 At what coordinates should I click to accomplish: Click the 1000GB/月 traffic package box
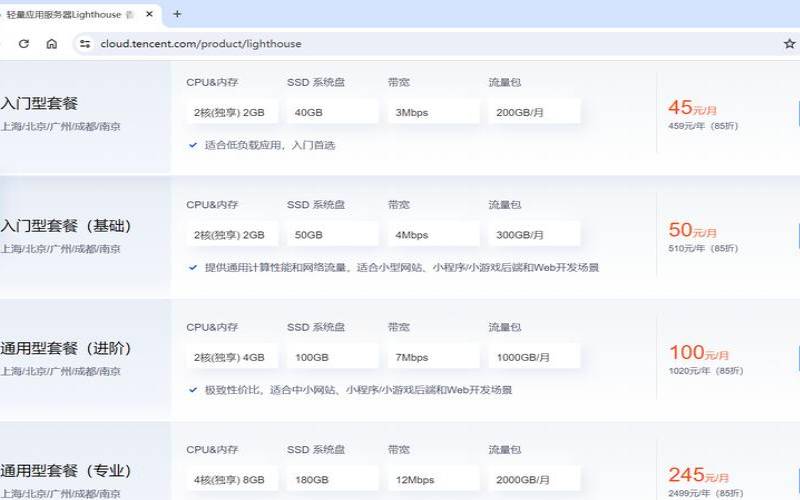(534, 357)
